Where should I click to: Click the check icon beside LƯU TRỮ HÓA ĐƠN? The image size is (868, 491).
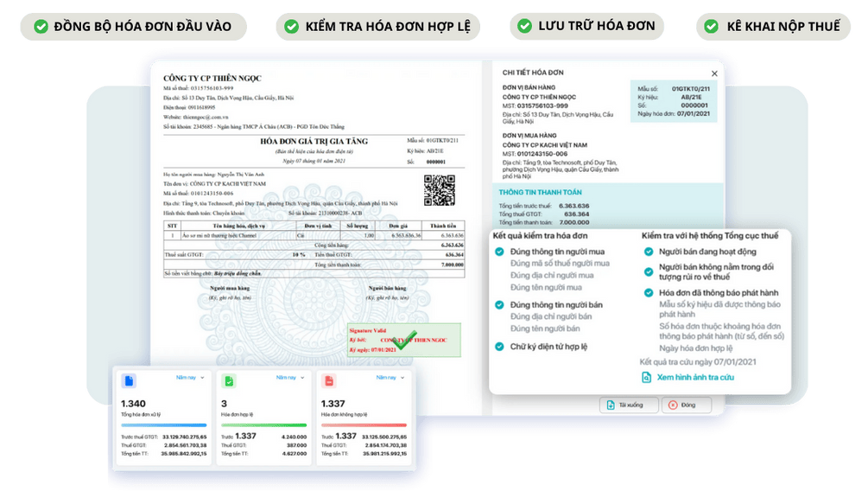tap(524, 27)
